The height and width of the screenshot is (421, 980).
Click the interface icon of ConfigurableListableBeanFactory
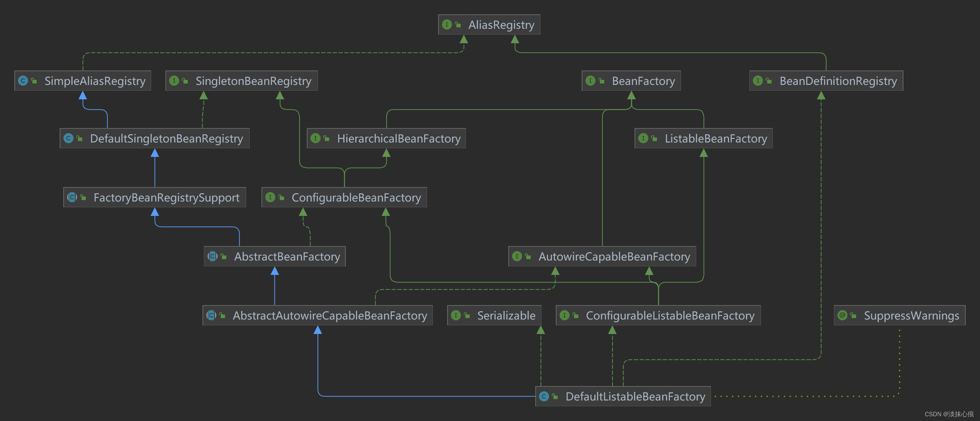(564, 315)
